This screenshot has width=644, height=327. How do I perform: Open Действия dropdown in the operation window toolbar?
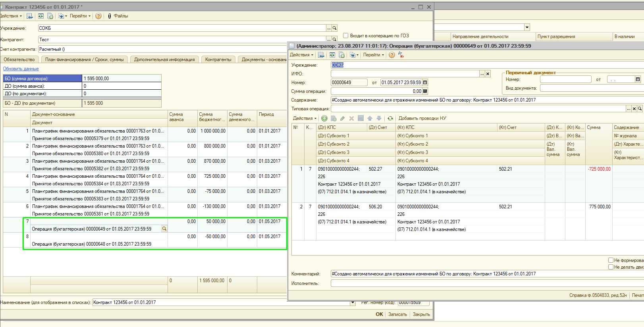301,55
